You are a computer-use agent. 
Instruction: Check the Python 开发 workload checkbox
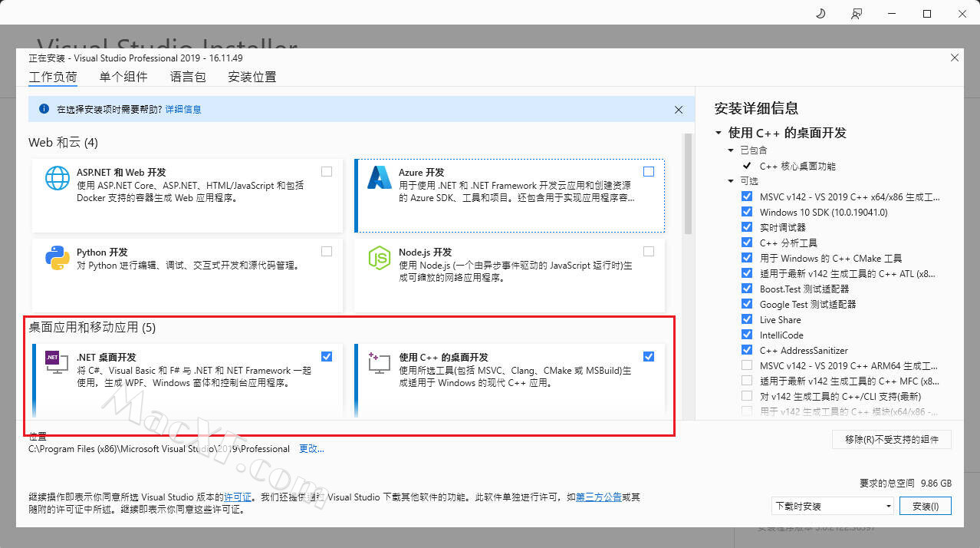coord(327,251)
